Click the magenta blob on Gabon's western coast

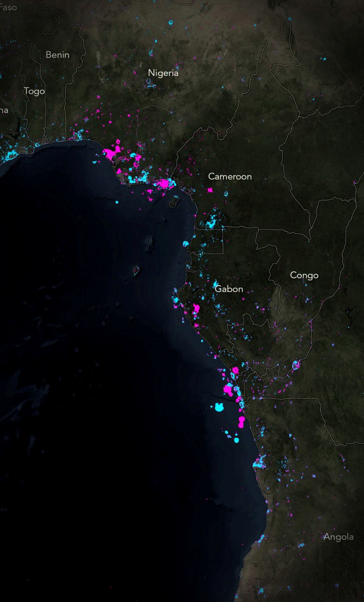[196, 308]
